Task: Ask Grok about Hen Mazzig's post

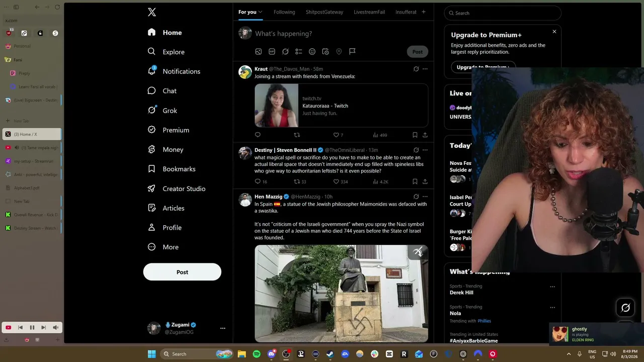Action: pos(416,197)
